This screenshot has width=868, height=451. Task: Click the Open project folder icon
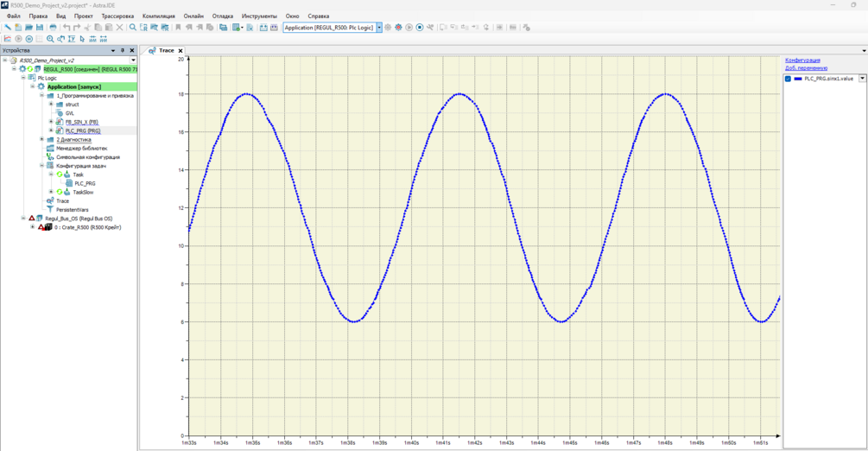[29, 28]
